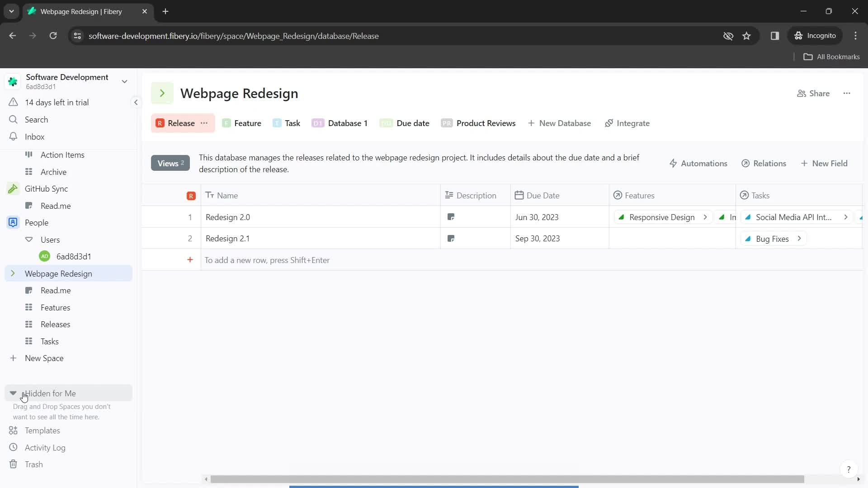
Task: Select the Release tab in Webpage Redesign
Action: pyautogui.click(x=181, y=123)
